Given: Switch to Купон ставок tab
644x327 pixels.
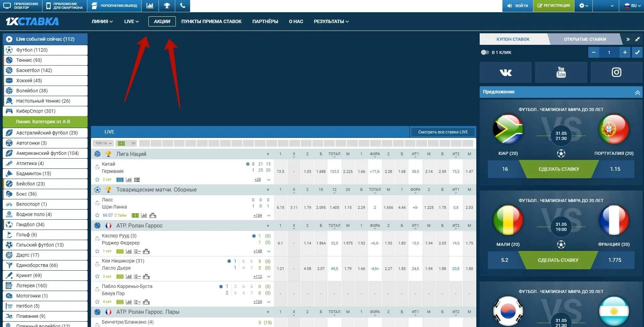Looking at the screenshot, I should (x=513, y=39).
